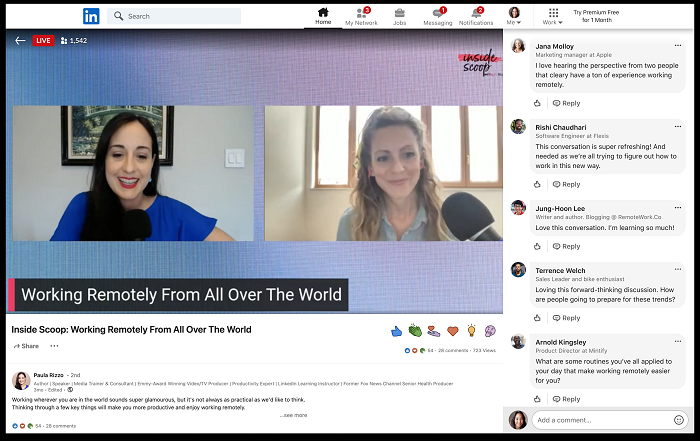Like Terrence Welch's comment

(537, 318)
